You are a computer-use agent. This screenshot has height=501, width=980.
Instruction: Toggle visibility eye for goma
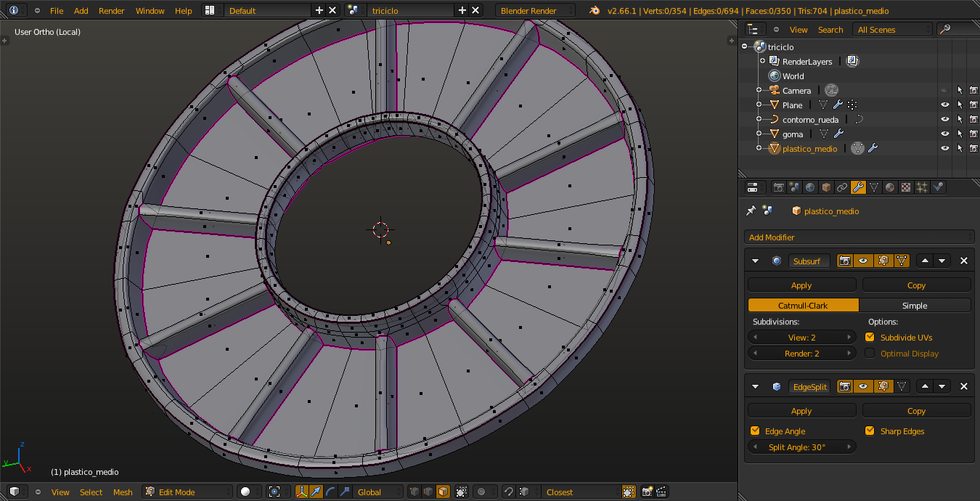tap(945, 134)
